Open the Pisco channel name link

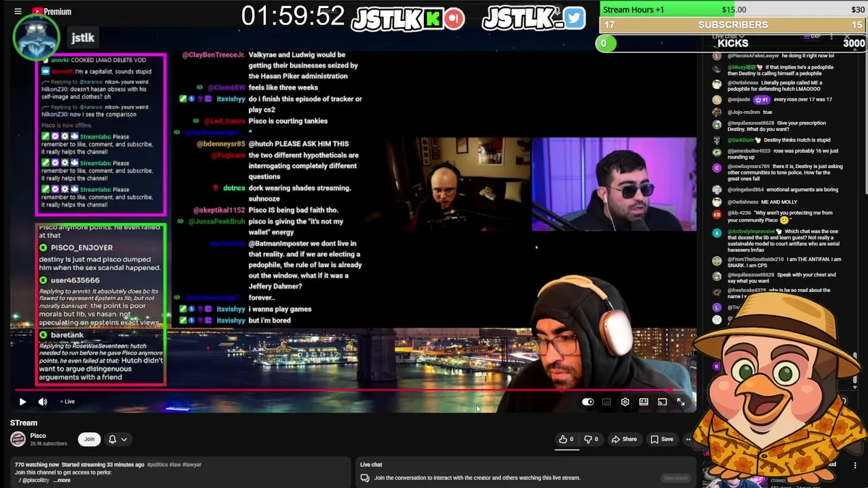38,436
